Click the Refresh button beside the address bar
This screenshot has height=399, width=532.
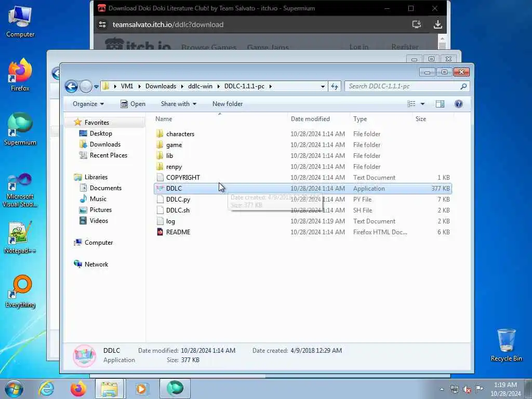[x=335, y=86]
